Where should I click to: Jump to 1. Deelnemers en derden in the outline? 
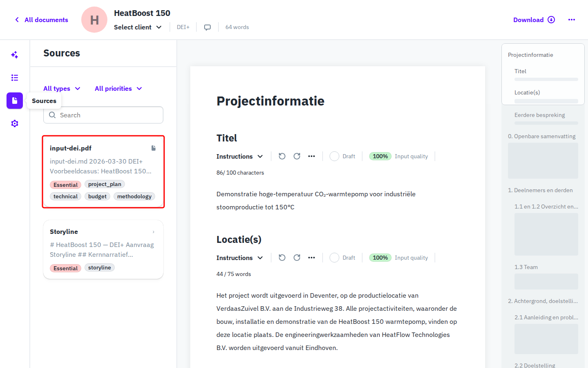[x=540, y=190]
